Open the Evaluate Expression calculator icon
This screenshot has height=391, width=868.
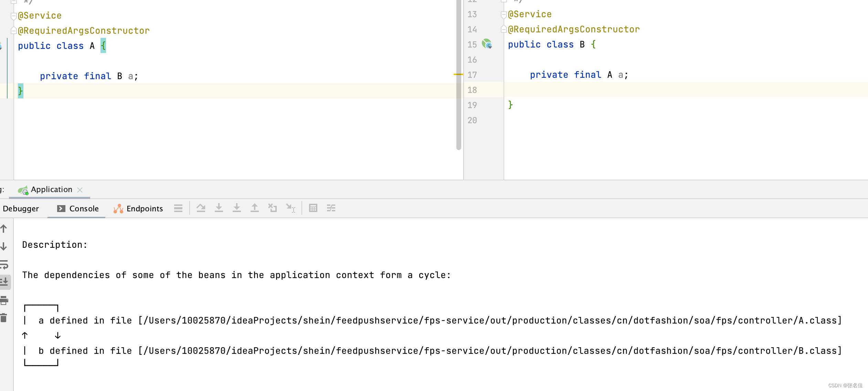point(313,208)
